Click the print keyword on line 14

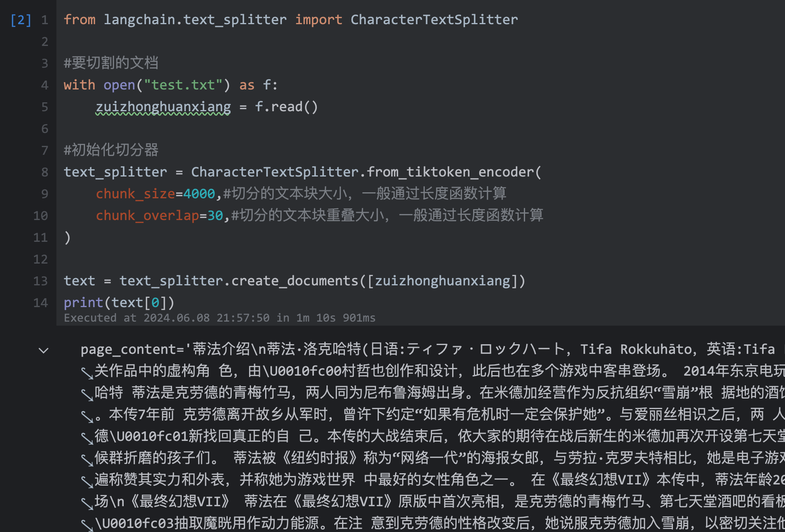tap(83, 303)
